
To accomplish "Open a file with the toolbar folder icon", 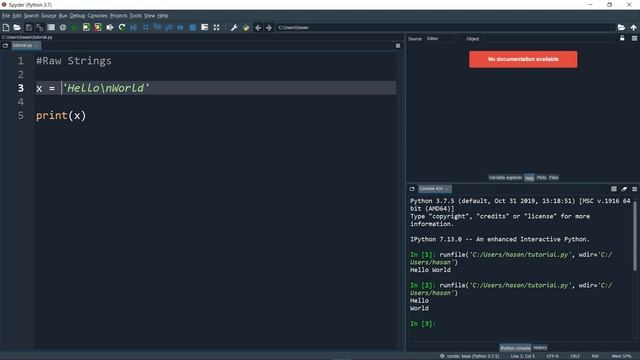I will pyautogui.click(x=17, y=27).
